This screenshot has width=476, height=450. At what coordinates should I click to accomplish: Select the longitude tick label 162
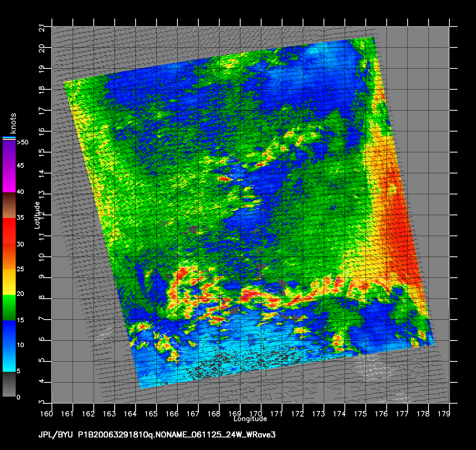(88, 414)
